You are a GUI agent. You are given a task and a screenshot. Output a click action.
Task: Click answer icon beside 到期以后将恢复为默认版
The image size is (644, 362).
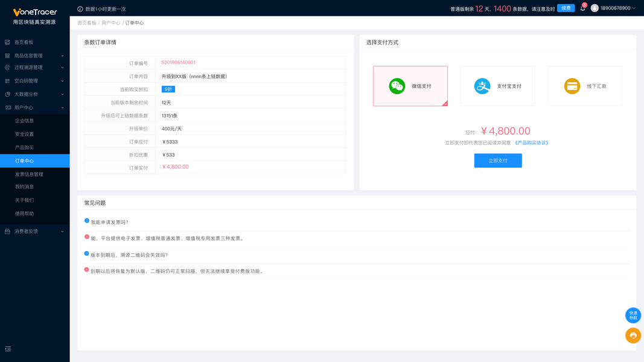87,269
